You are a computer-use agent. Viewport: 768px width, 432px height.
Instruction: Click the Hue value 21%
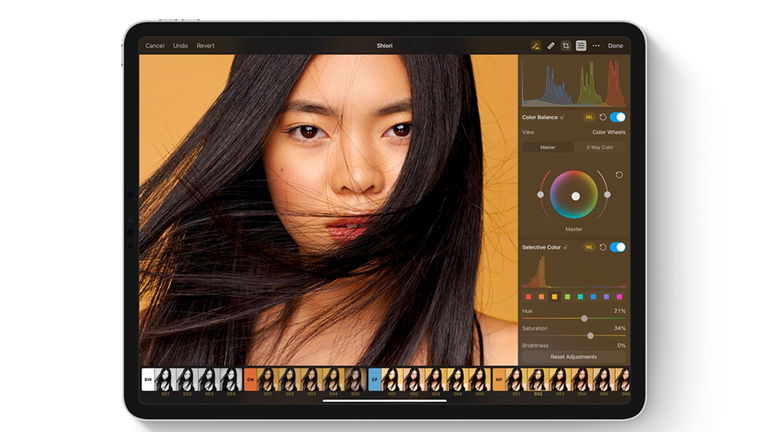pos(620,311)
